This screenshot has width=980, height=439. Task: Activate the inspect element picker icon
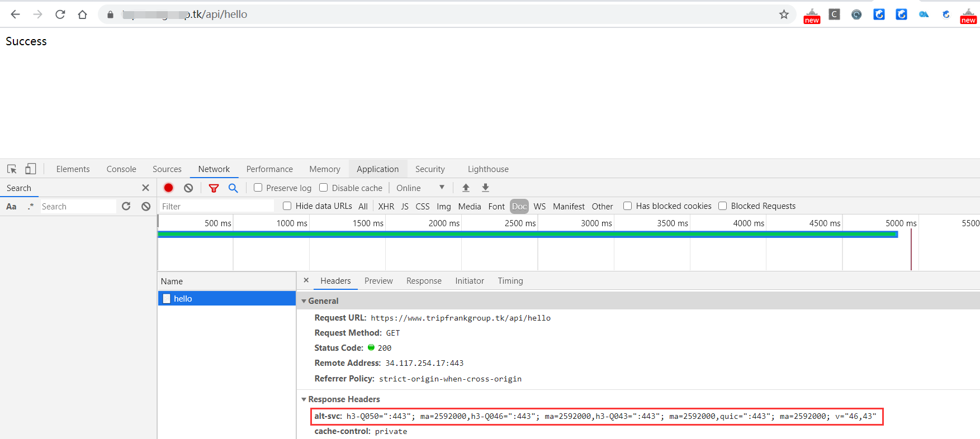[x=12, y=169]
